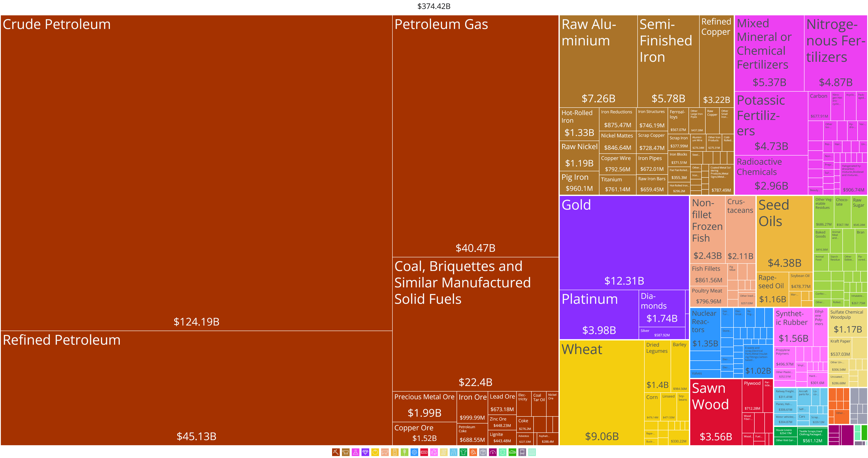Toggle the tomato vegetable products icon
This screenshot has height=458, width=868.
[375, 452]
